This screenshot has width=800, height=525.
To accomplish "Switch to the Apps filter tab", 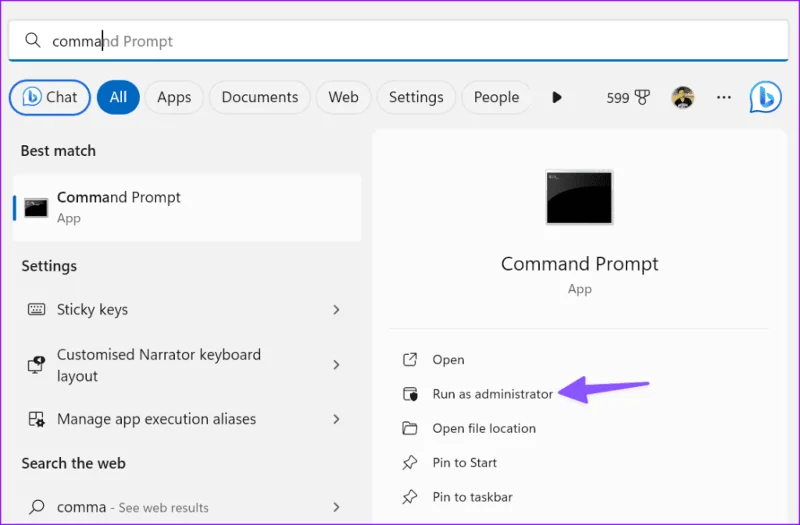I will click(174, 97).
